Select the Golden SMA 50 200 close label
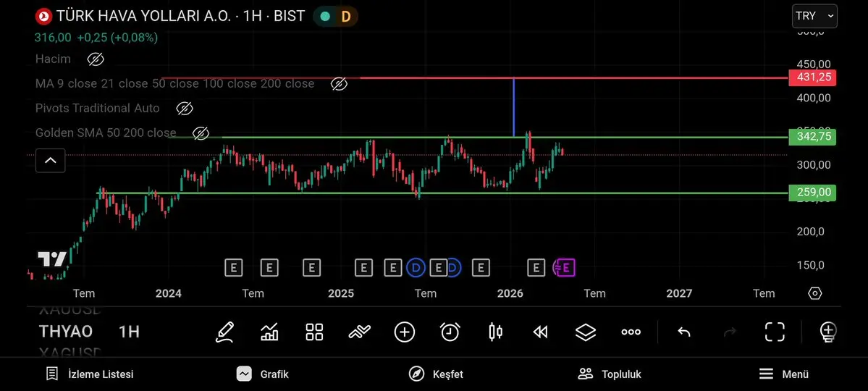Image resolution: width=868 pixels, height=391 pixels. pos(106,133)
